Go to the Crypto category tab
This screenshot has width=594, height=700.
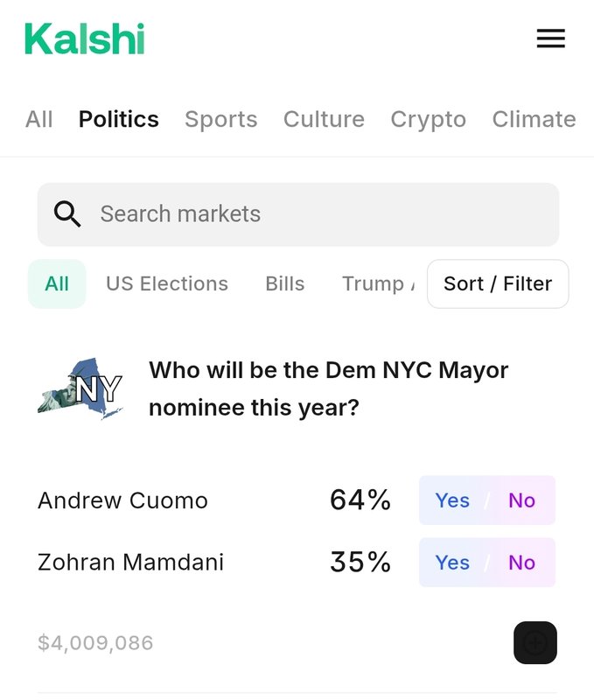pyautogui.click(x=428, y=119)
